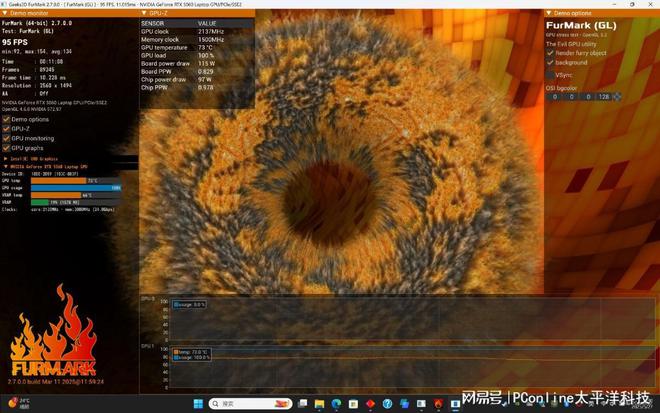Click the Frame time value line

pos(34,77)
